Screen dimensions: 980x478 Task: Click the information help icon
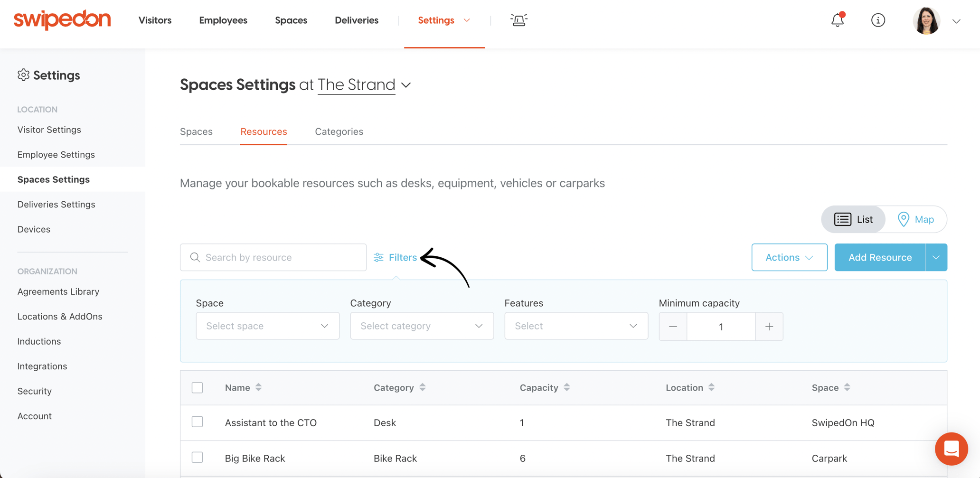[878, 20]
